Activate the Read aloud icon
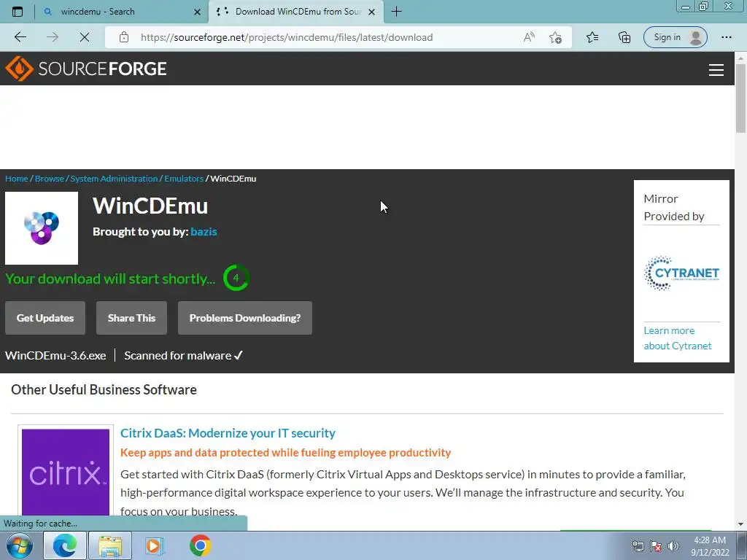Screen dimensions: 747x560 pos(529,37)
